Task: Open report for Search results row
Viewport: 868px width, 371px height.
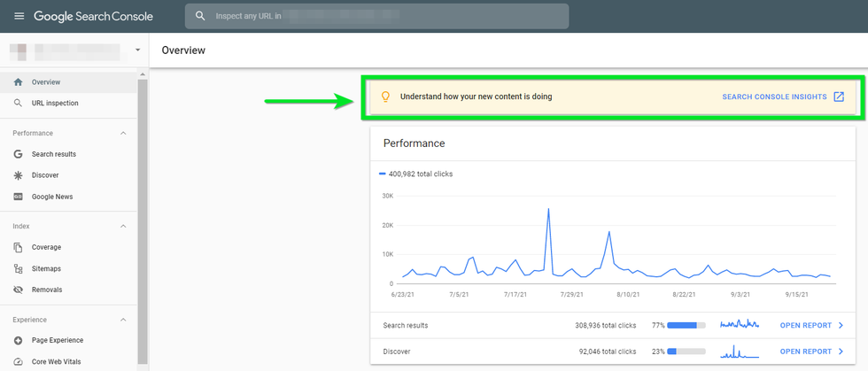Action: [x=811, y=326]
